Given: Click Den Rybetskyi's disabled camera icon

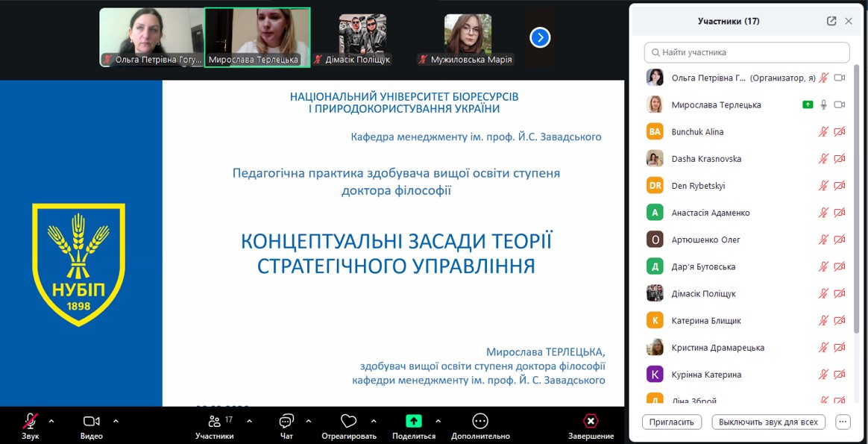Looking at the screenshot, I should point(839,186).
